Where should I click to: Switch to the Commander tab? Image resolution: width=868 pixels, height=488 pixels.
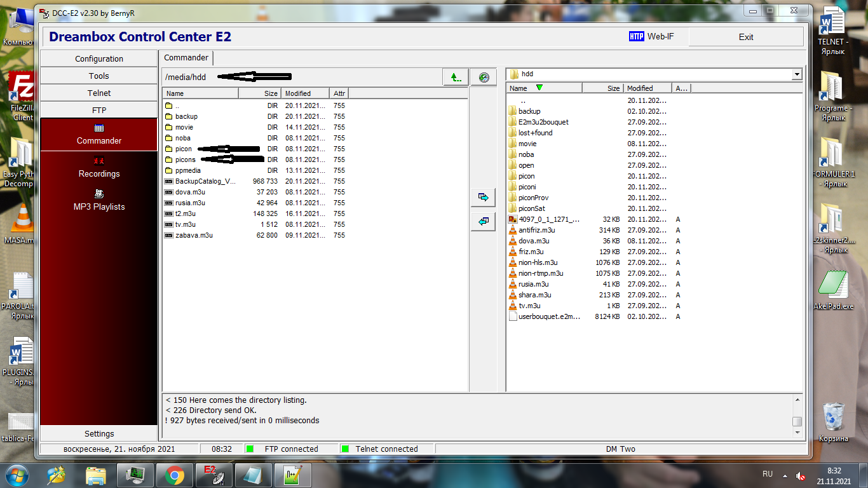[x=186, y=58]
